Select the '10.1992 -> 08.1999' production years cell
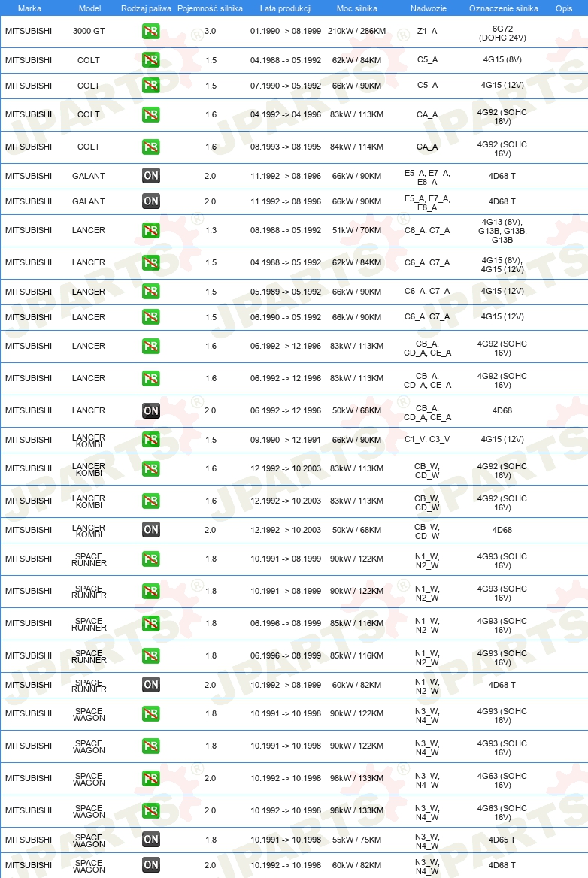Image resolution: width=588 pixels, height=878 pixels. (x=286, y=685)
